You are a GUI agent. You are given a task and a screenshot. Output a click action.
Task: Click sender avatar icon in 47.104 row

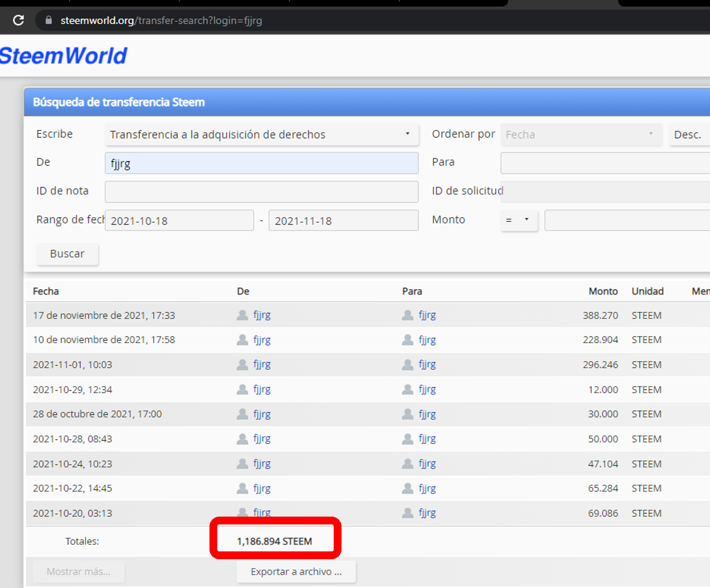242,464
